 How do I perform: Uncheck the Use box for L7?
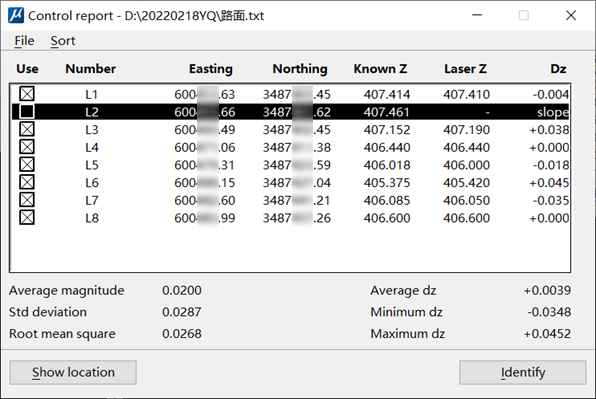click(x=27, y=200)
